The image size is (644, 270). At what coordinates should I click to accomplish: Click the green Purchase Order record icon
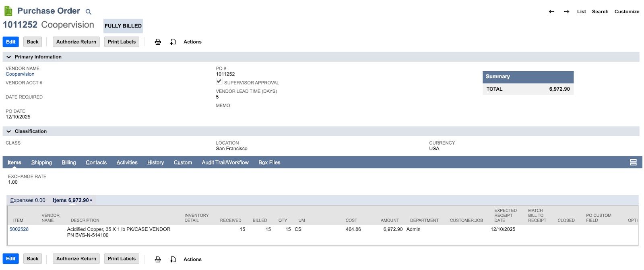[x=8, y=11]
